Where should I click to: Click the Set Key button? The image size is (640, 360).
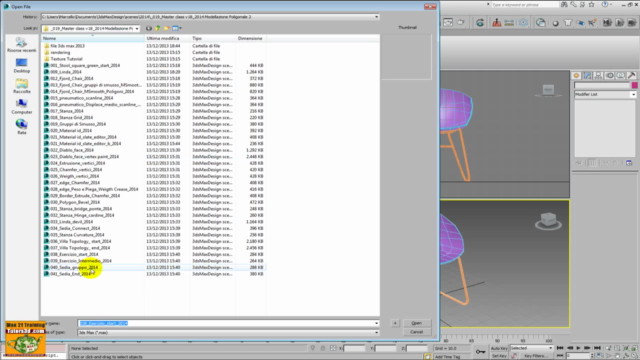coord(499,356)
